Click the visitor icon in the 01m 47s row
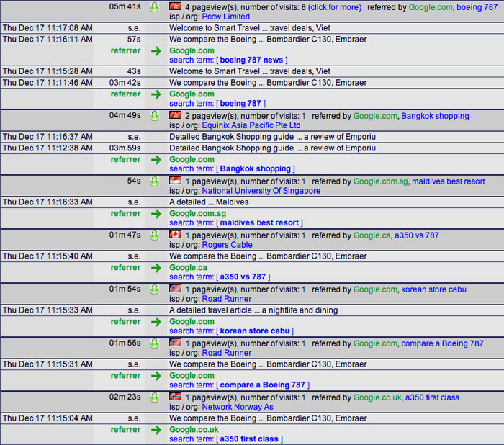The image size is (504, 445). tap(154, 235)
